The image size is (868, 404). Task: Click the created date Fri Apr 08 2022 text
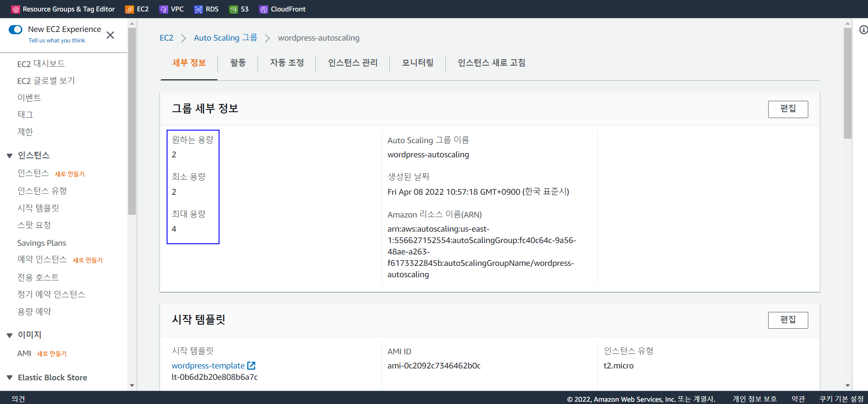pyautogui.click(x=478, y=192)
